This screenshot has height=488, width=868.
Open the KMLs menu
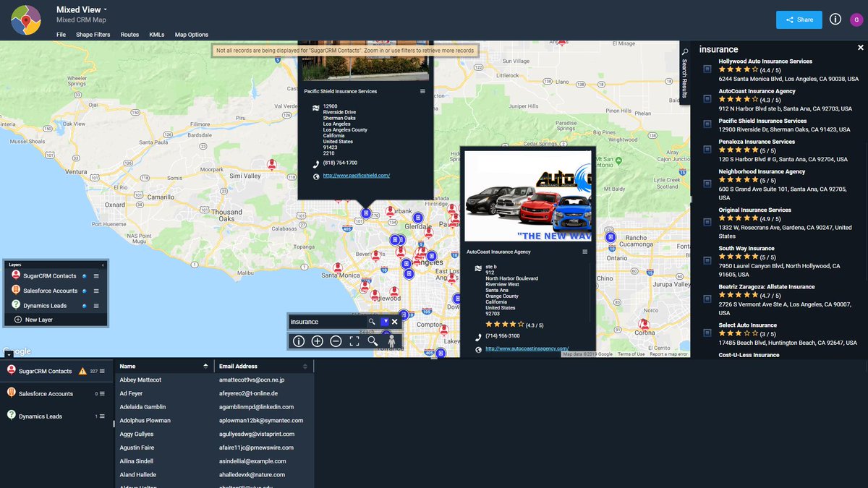(x=157, y=35)
